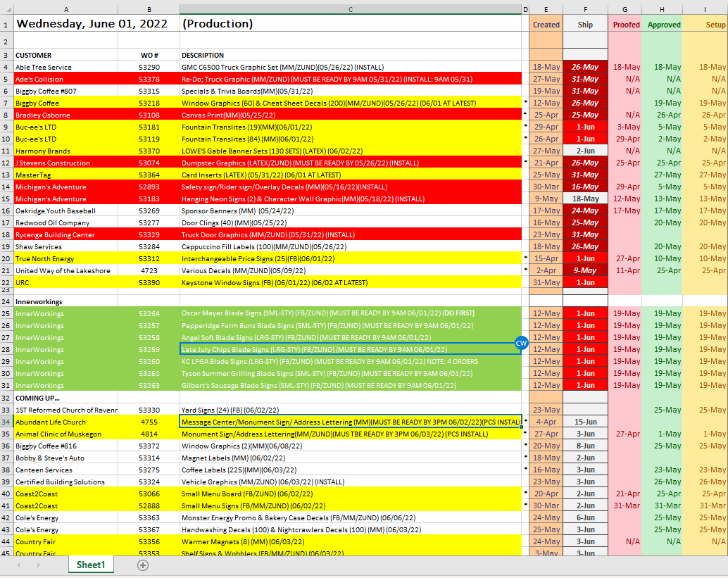Image resolution: width=728 pixels, height=578 pixels.
Task: Click the DESCRIPTION header cell
Action: click(351, 55)
